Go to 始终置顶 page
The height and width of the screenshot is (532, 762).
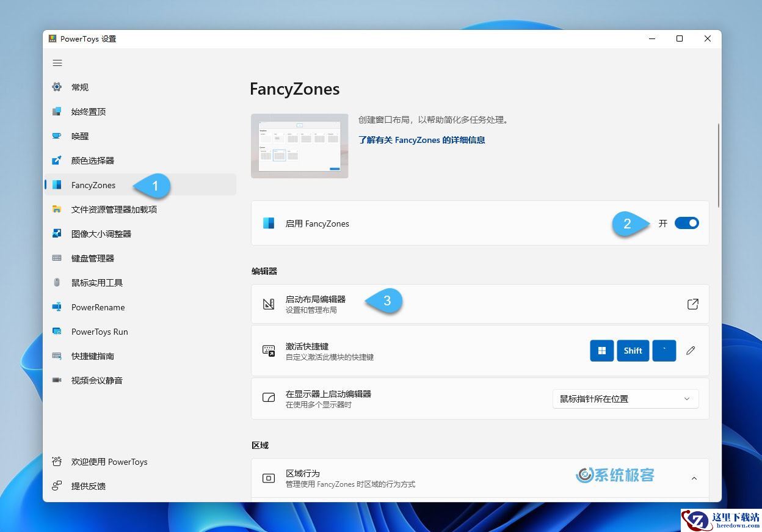[140, 111]
